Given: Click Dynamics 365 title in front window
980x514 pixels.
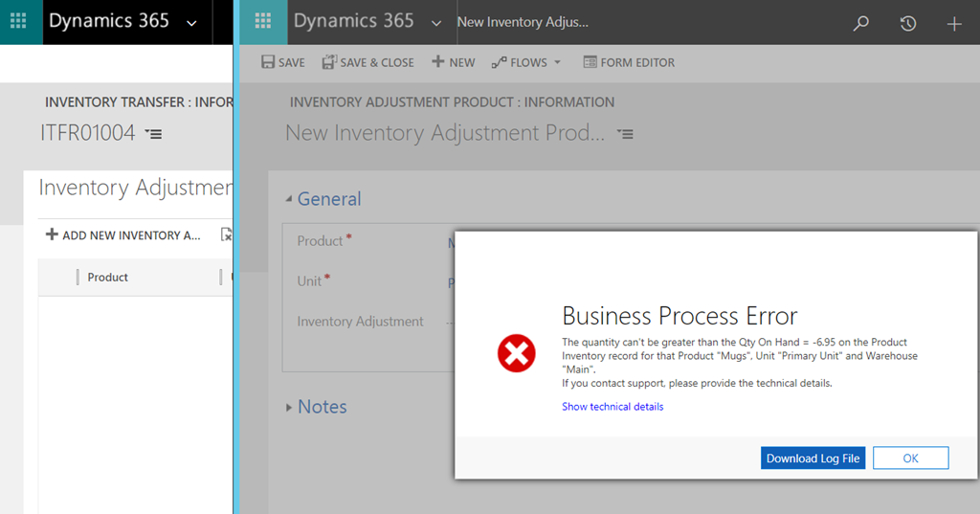Looking at the screenshot, I should coord(354,21).
